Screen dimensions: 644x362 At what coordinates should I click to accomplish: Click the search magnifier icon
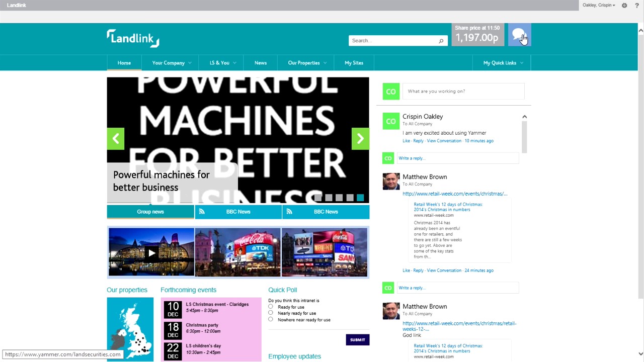[441, 41]
